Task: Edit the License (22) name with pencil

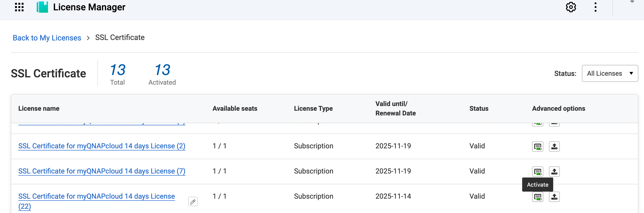Action: [x=193, y=201]
